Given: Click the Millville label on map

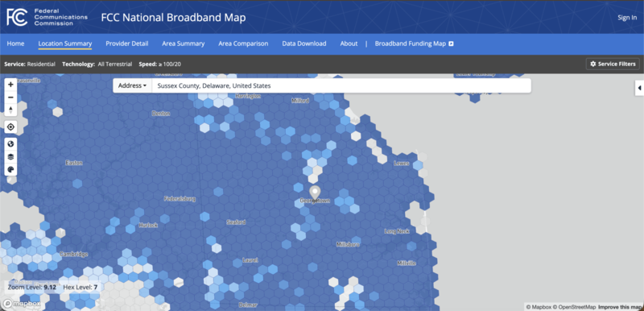Looking at the screenshot, I should 407,263.
